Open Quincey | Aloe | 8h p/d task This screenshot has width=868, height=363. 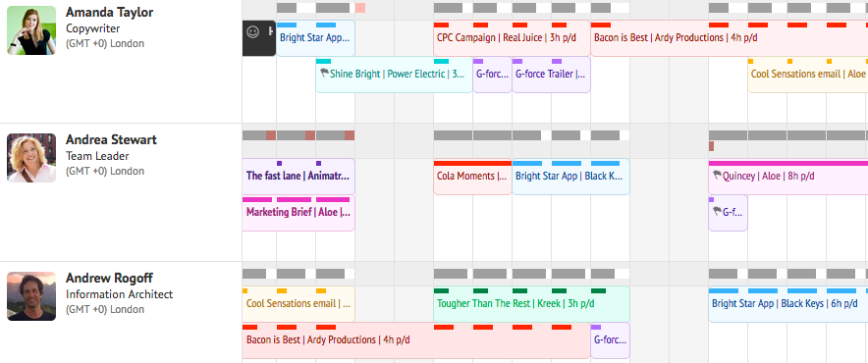click(788, 177)
